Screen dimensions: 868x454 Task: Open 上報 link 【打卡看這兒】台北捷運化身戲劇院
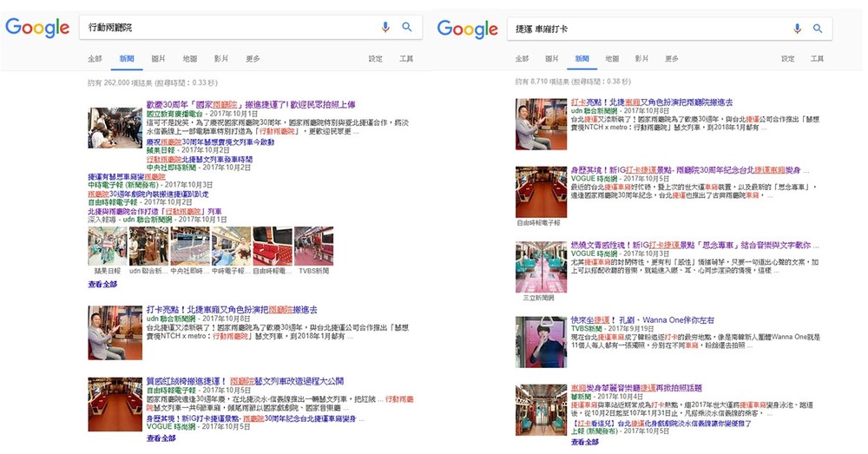click(x=661, y=424)
